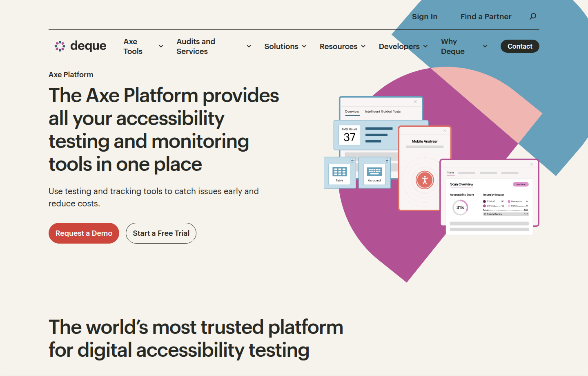Click the world's most trusted platform heading
The width and height of the screenshot is (588, 376).
coord(196,338)
